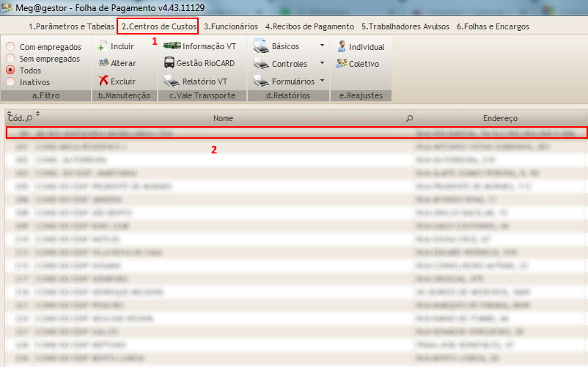
Task: Select the Inativos filter option
Action: tap(10, 82)
